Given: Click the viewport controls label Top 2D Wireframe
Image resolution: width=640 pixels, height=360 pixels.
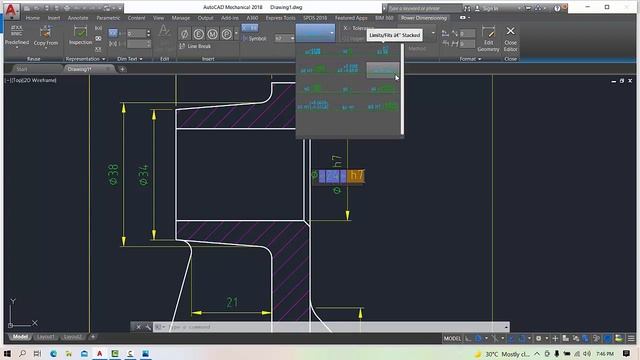Looking at the screenshot, I should tap(32, 80).
